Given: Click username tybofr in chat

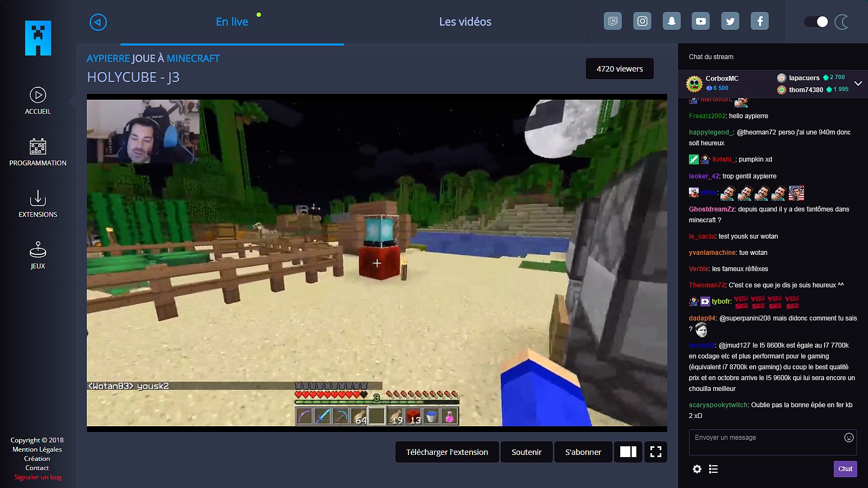Looking at the screenshot, I should pyautogui.click(x=720, y=301).
